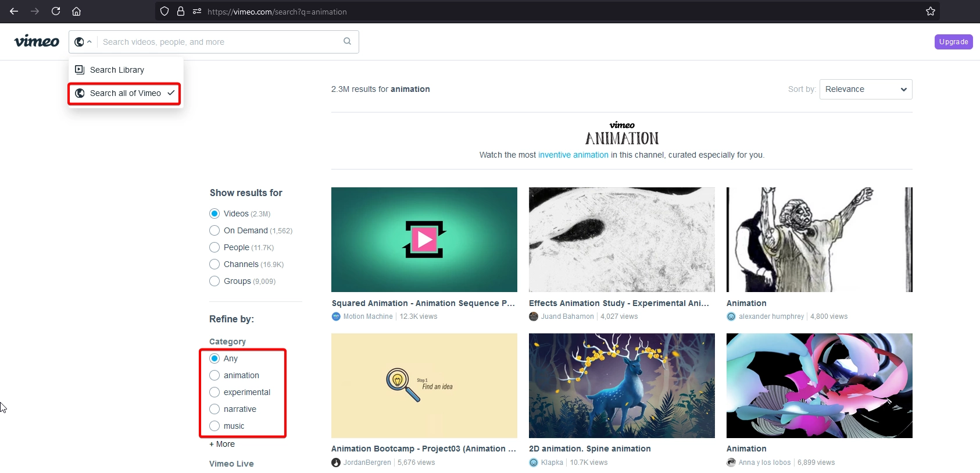Open the Klapka uploader link

pyautogui.click(x=552, y=463)
